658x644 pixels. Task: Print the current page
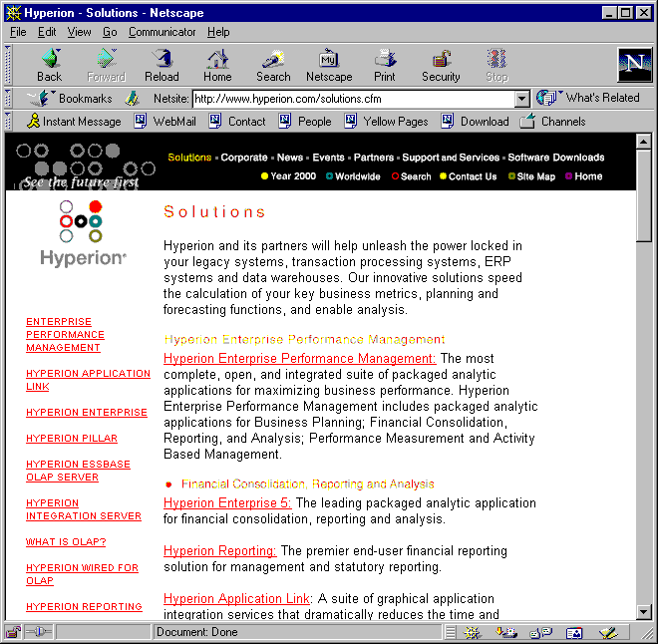click(385, 65)
